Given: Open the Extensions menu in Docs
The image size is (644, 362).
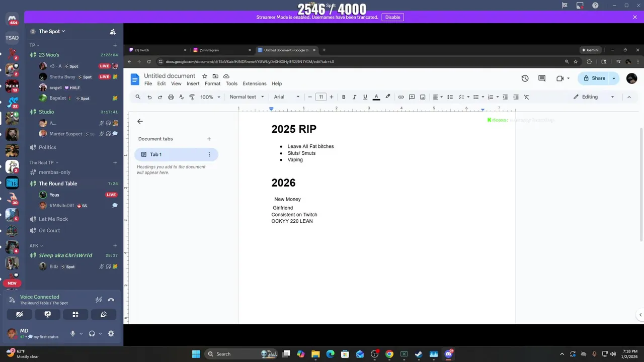Looking at the screenshot, I should coord(255,83).
